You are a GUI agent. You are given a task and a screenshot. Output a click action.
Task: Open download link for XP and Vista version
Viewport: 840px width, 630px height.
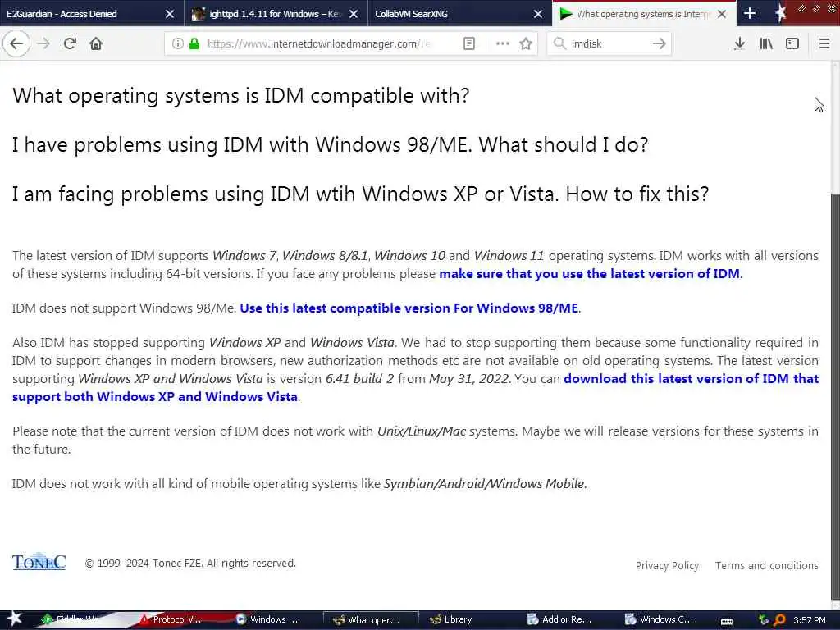tap(415, 387)
